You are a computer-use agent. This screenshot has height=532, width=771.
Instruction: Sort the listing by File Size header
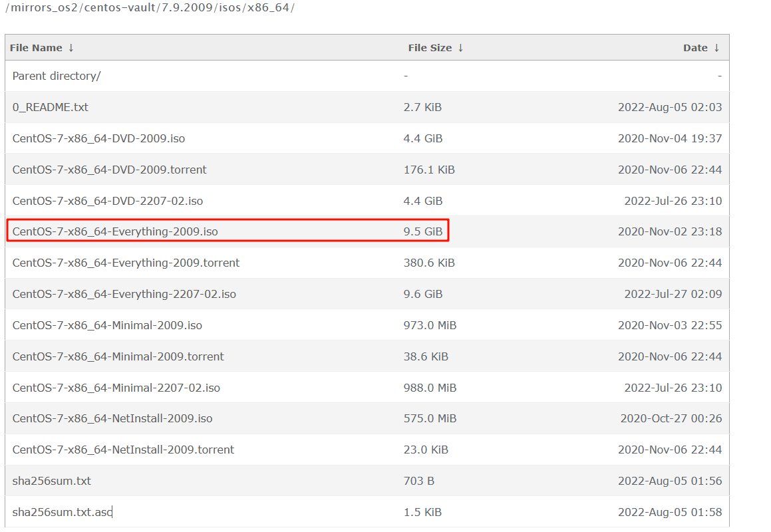click(430, 48)
